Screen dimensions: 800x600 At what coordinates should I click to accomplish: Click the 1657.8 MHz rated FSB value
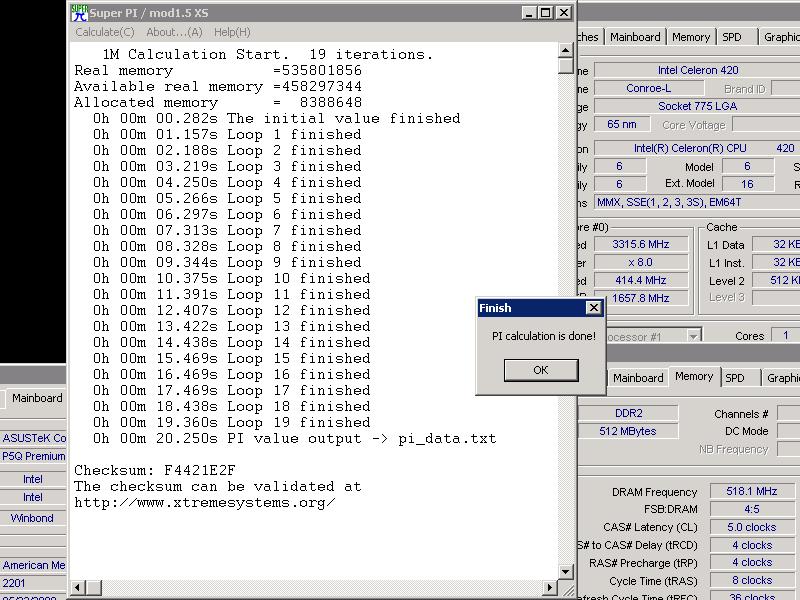click(641, 298)
